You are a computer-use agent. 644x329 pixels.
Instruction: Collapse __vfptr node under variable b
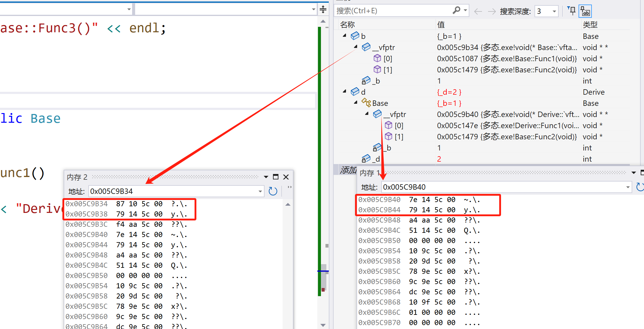coord(356,47)
